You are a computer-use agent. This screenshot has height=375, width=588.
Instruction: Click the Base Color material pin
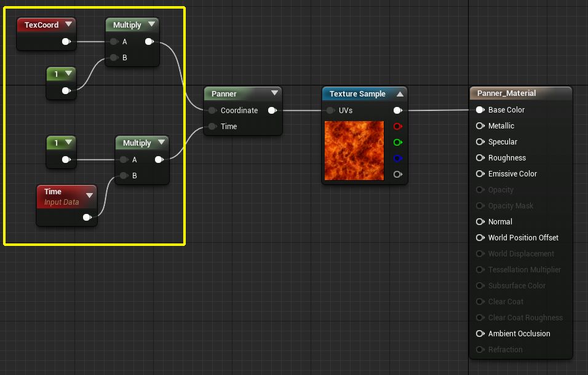[x=480, y=110]
